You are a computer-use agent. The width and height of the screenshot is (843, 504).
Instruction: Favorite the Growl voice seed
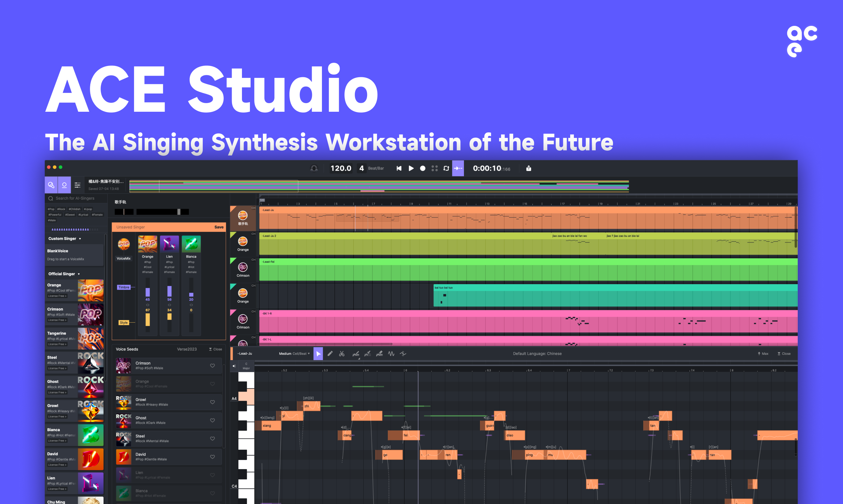212,402
